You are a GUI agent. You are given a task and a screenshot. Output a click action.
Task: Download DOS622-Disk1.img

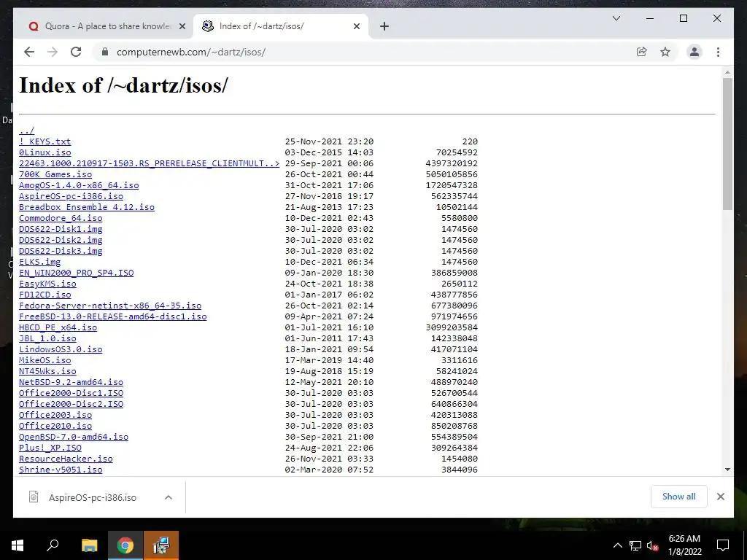coord(61,229)
